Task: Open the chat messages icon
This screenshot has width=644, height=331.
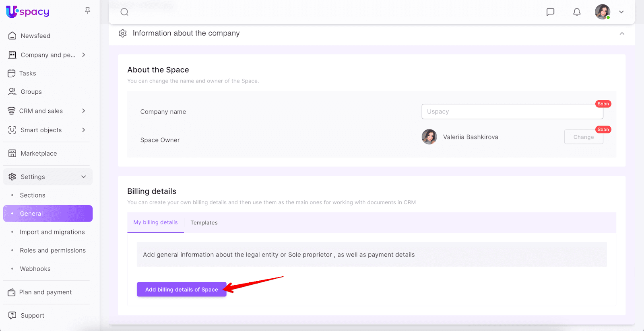Action: (x=550, y=12)
